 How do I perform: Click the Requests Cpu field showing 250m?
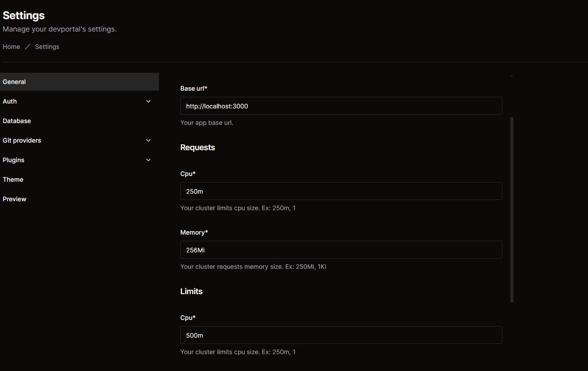click(x=341, y=191)
